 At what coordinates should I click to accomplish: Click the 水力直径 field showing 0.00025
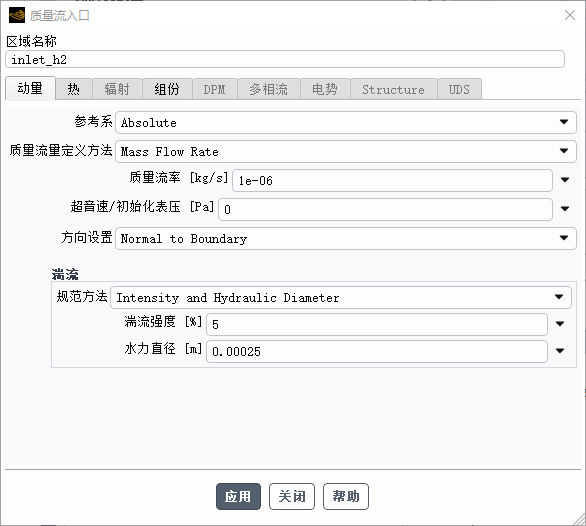click(x=377, y=351)
